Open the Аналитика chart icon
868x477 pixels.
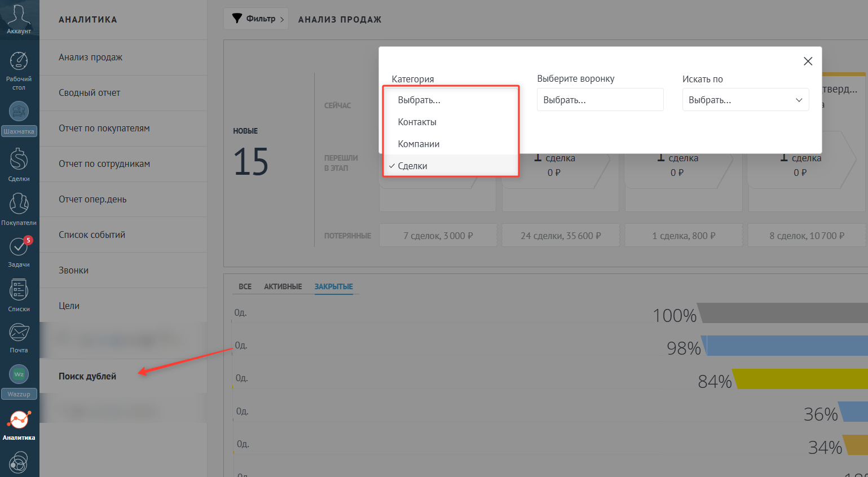tap(19, 419)
